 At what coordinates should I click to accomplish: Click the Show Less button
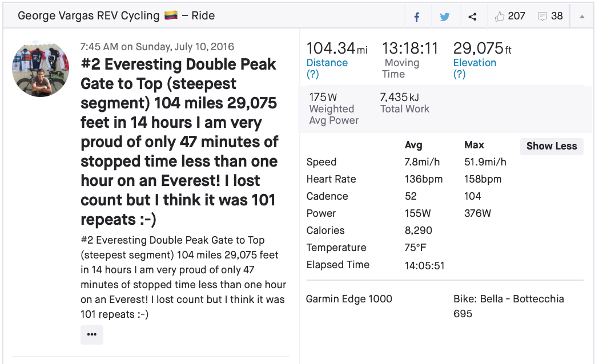point(551,146)
